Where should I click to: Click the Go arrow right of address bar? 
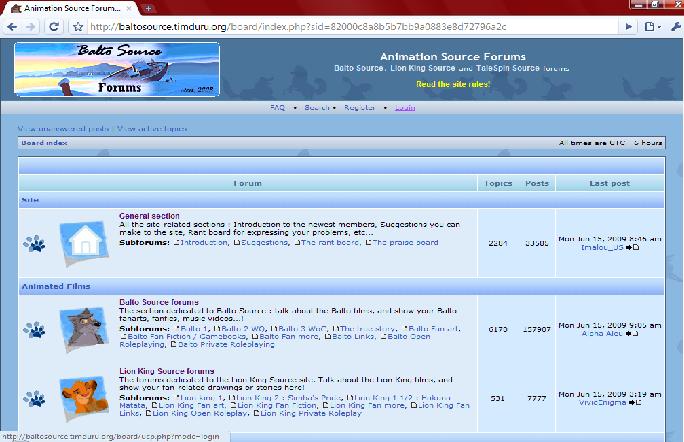pyautogui.click(x=629, y=27)
